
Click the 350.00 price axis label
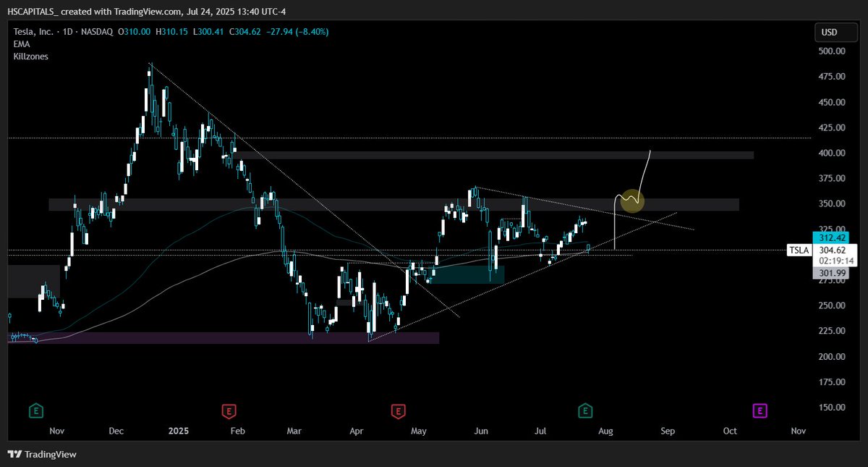pos(832,204)
